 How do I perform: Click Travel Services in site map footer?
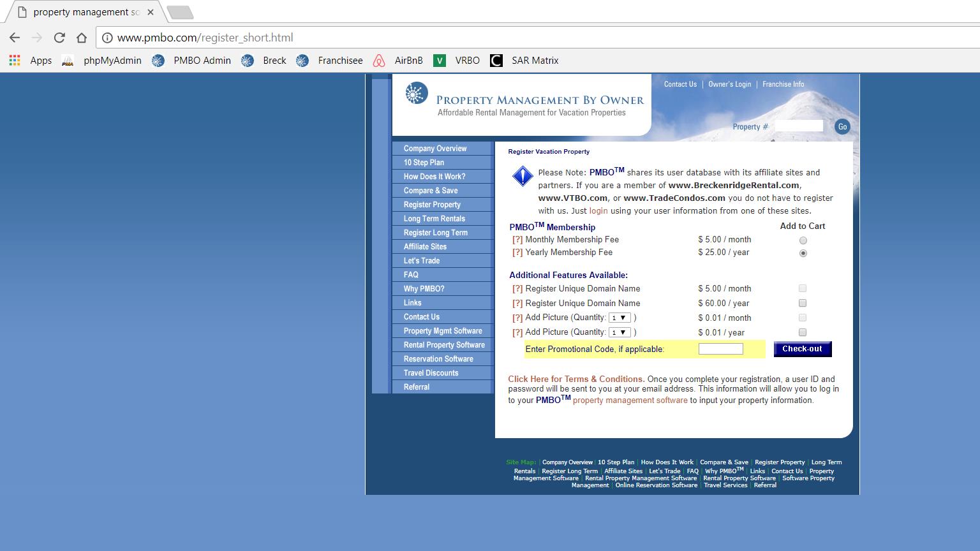[x=725, y=485]
